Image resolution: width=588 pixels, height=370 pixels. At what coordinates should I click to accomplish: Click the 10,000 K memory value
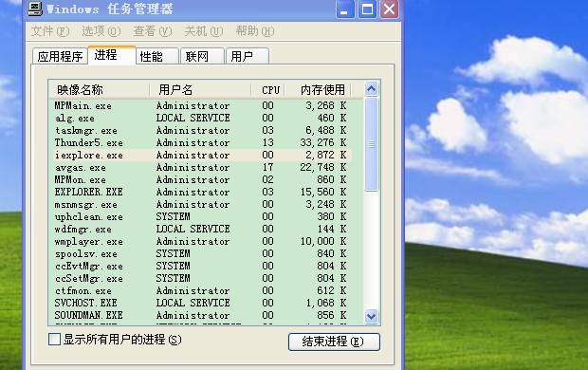tap(322, 241)
